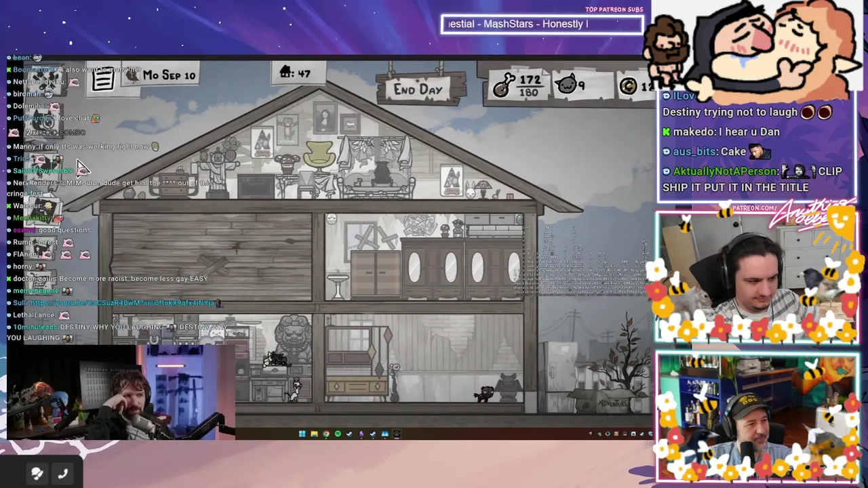868x488 pixels.
Task: Select the black cat in bottom right room
Action: pos(484,394)
